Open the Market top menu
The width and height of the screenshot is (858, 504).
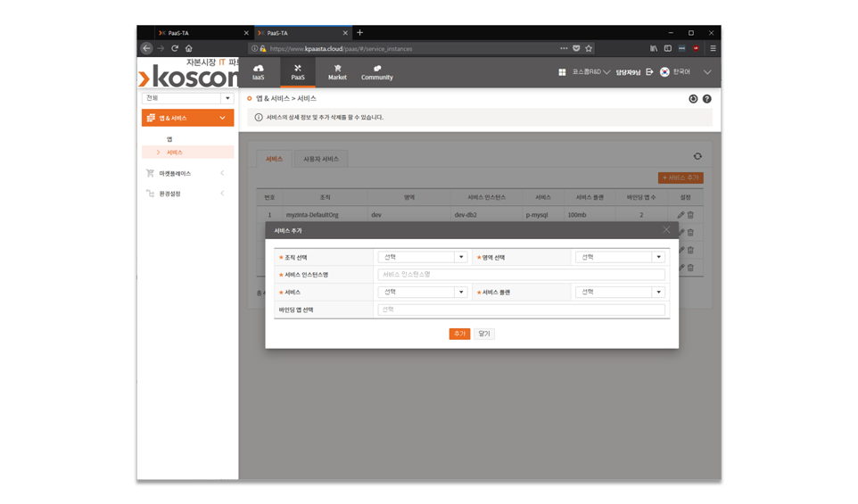pos(337,72)
